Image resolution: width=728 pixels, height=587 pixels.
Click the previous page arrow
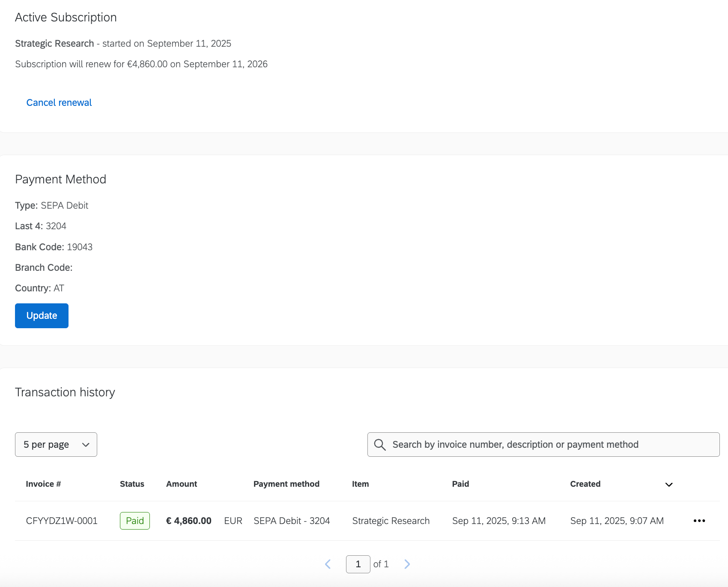(x=328, y=564)
